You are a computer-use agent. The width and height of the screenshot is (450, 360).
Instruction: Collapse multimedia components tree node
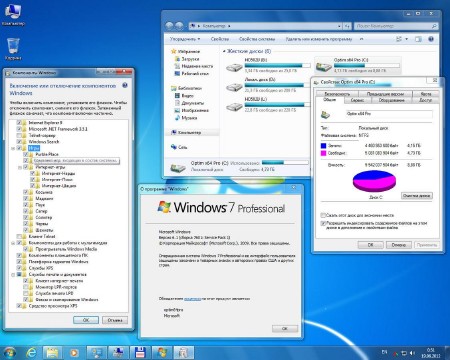[13, 243]
